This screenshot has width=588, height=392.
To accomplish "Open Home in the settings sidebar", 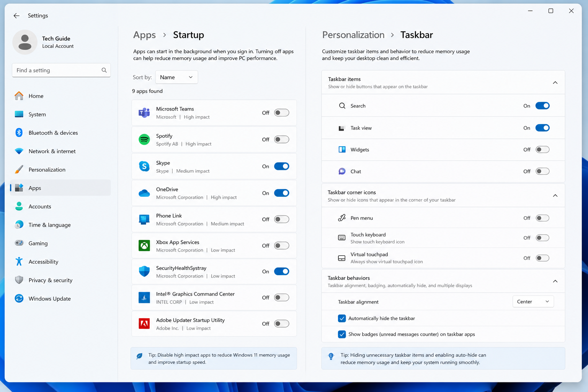I will pos(60,96).
